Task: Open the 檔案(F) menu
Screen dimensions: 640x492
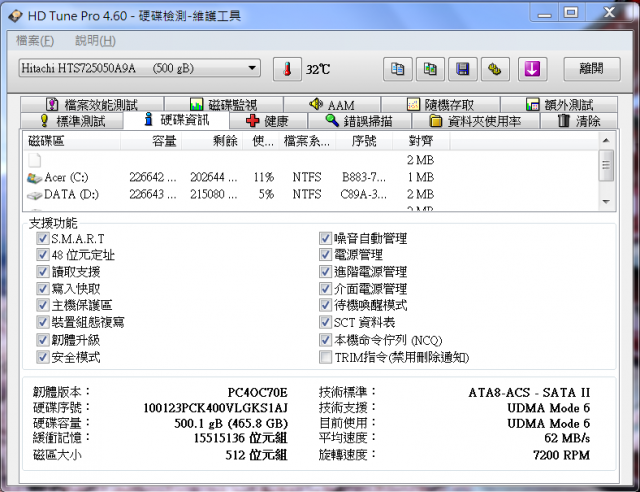Action: click(x=35, y=41)
